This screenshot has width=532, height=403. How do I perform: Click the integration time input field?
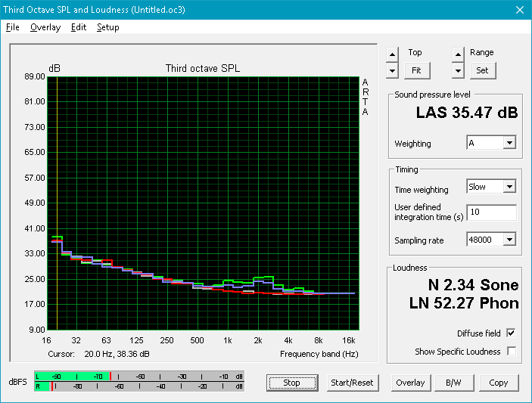491,212
